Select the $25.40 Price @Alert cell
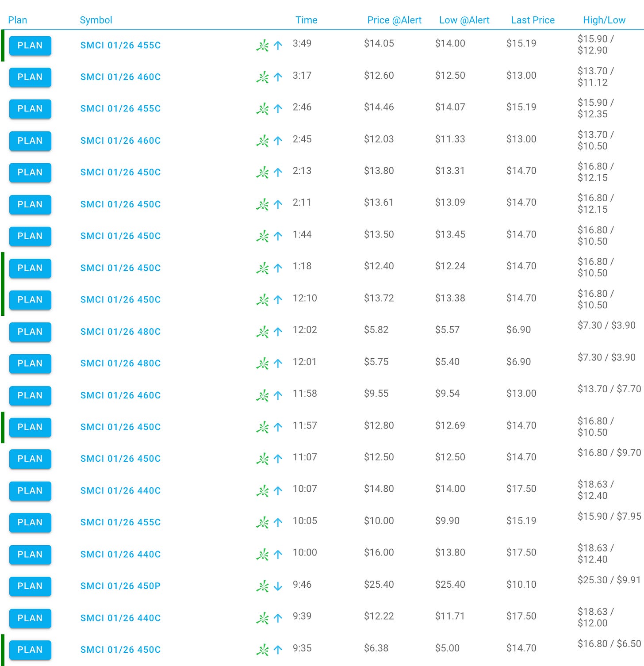The width and height of the screenshot is (644, 666). pyautogui.click(x=379, y=585)
